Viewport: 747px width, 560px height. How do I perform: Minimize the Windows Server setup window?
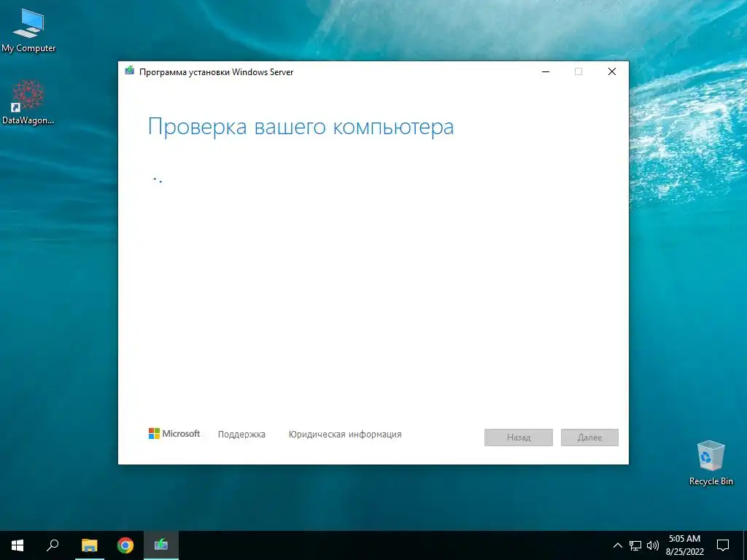tap(546, 72)
